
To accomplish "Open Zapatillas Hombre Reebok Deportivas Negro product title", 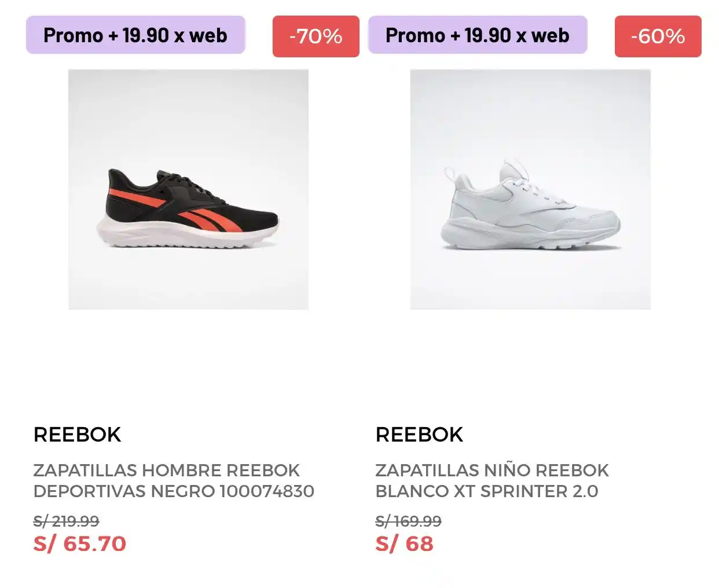I will pyautogui.click(x=174, y=480).
